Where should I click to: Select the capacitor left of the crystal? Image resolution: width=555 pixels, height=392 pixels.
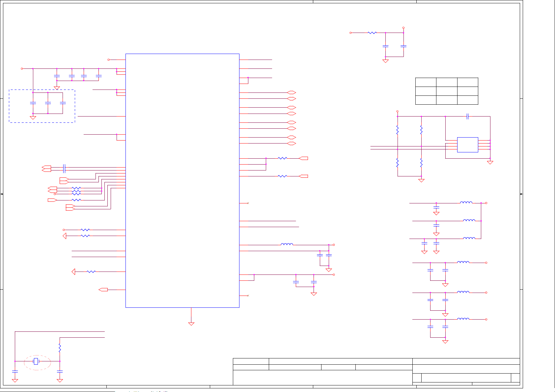point(15,371)
